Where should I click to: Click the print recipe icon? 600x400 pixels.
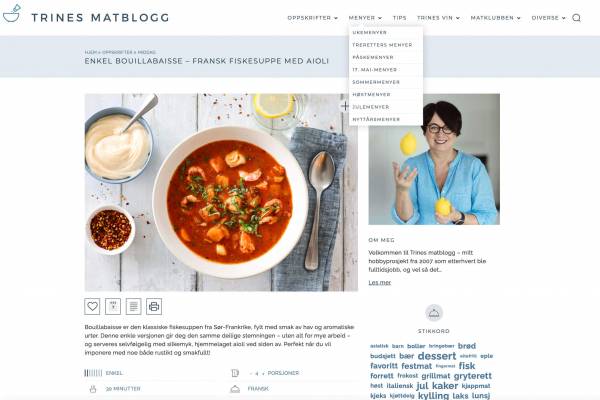tap(154, 306)
